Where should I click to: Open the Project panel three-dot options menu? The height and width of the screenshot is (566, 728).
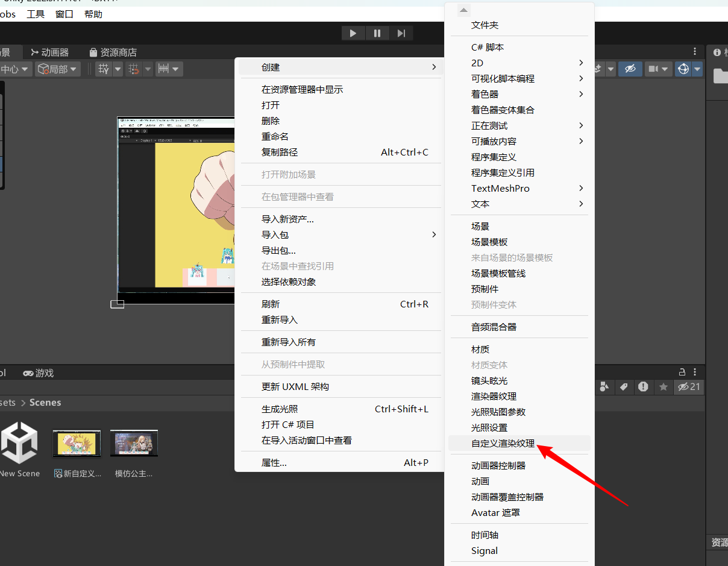point(695,372)
